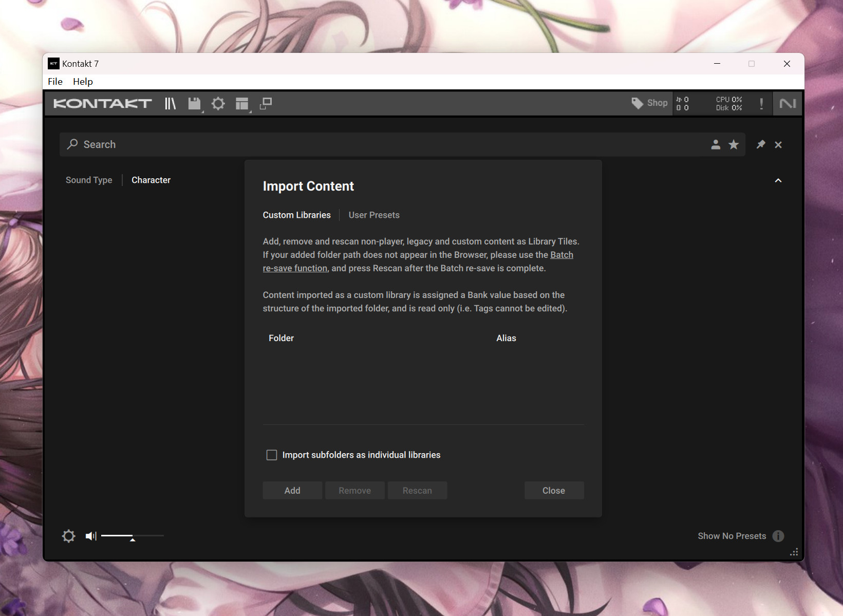The width and height of the screenshot is (843, 616).
Task: Collapse the tag filter with chevron
Action: coord(778,180)
